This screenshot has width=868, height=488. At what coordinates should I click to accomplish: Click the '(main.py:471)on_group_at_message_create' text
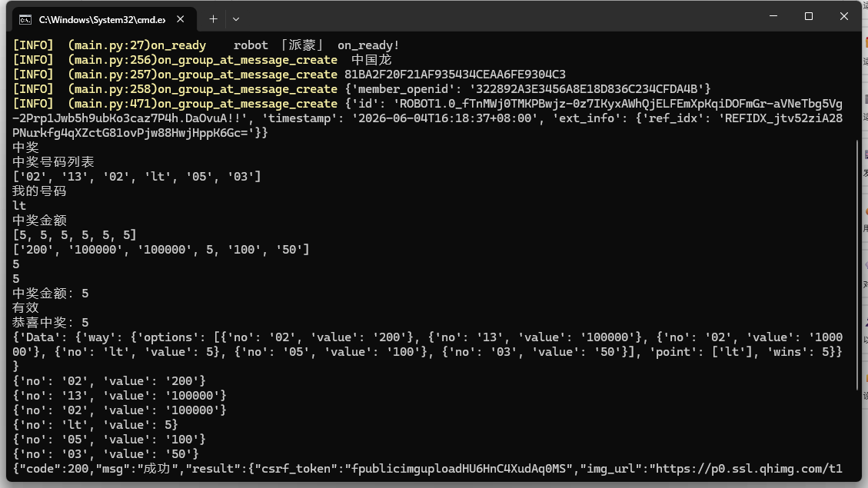pyautogui.click(x=203, y=104)
